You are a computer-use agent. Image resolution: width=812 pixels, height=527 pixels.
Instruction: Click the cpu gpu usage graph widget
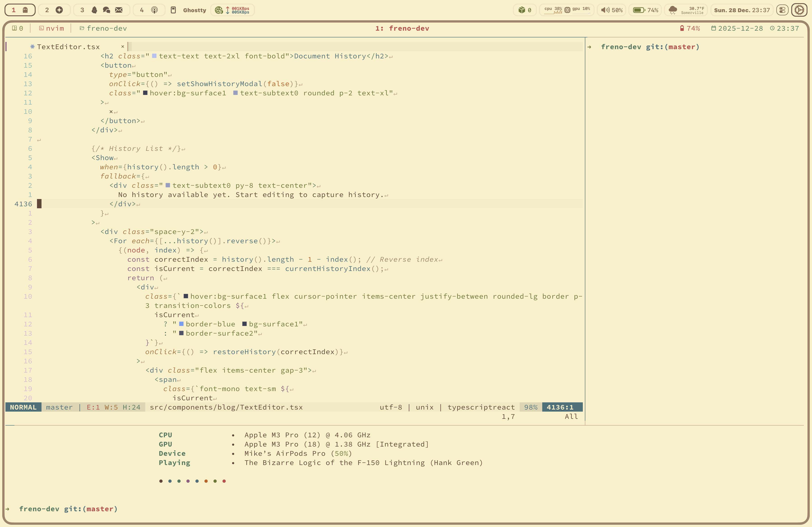567,10
